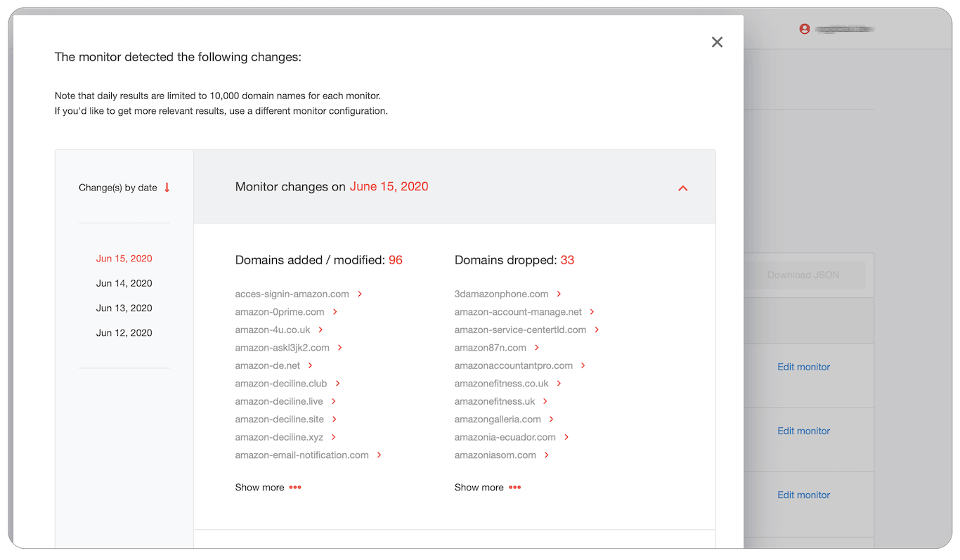
Task: Open the user account icon in header
Action: pyautogui.click(x=804, y=29)
